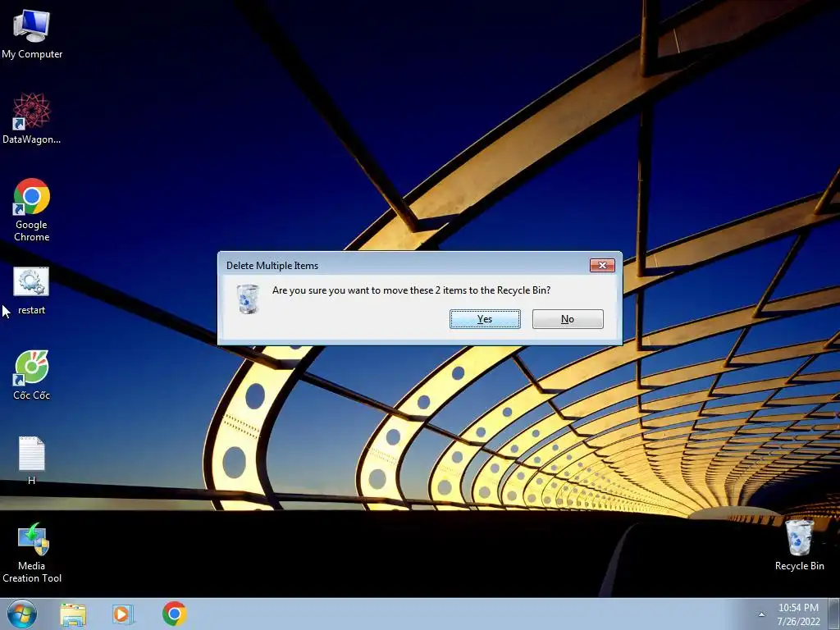Select the My Computer desktop icon

coord(32,34)
